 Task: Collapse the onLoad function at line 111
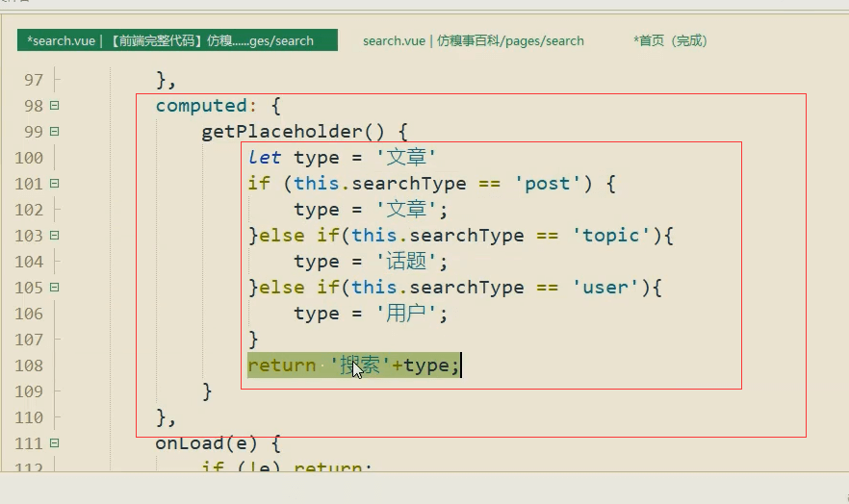coord(54,442)
